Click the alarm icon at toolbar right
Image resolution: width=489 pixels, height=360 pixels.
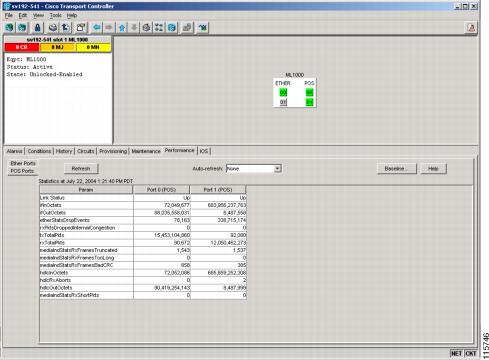coord(471,28)
